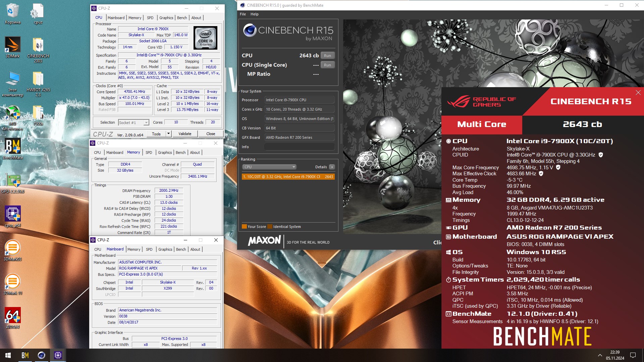The height and width of the screenshot is (362, 644).
Task: Click the Multiplier value x 47.0
Action: pos(135,98)
